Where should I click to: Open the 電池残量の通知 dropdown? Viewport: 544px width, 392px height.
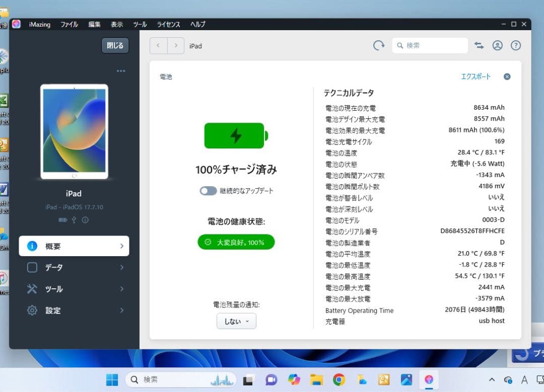236,321
